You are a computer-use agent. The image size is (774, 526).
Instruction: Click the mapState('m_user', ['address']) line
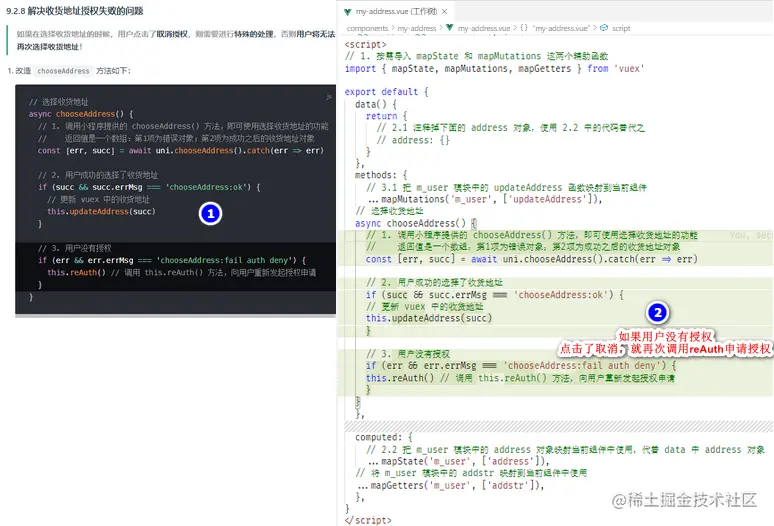(x=459, y=461)
